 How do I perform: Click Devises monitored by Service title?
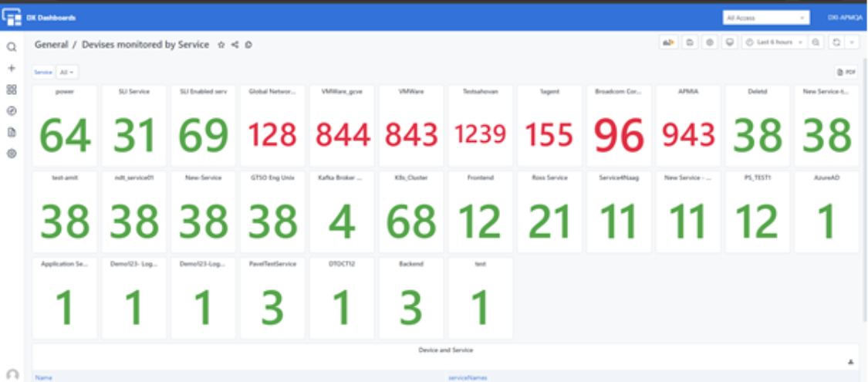coord(146,45)
